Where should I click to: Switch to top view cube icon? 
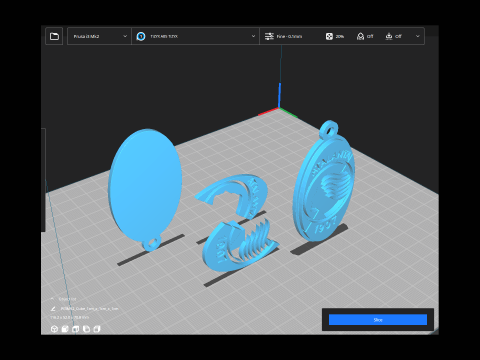tap(76, 329)
